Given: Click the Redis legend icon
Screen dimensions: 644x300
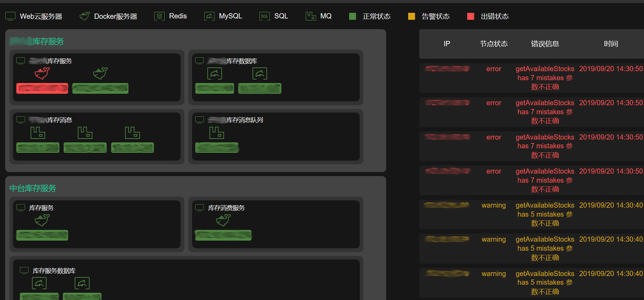Looking at the screenshot, I should pos(159,16).
